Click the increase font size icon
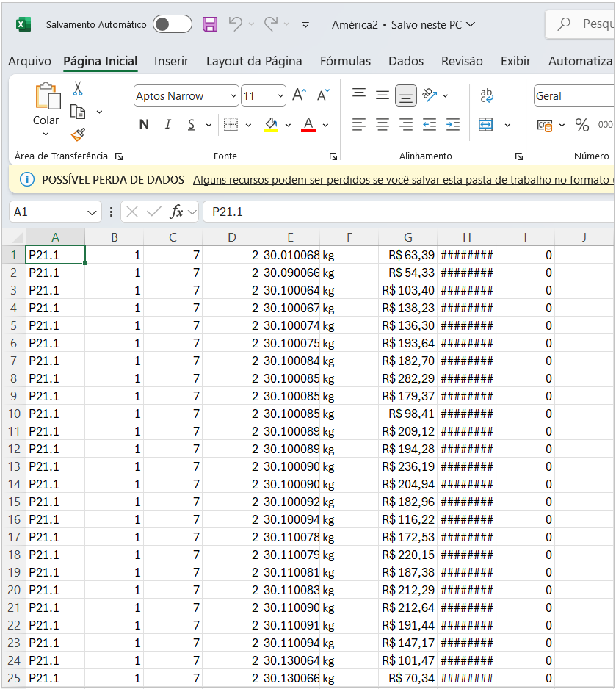The image size is (616, 689). point(299,95)
